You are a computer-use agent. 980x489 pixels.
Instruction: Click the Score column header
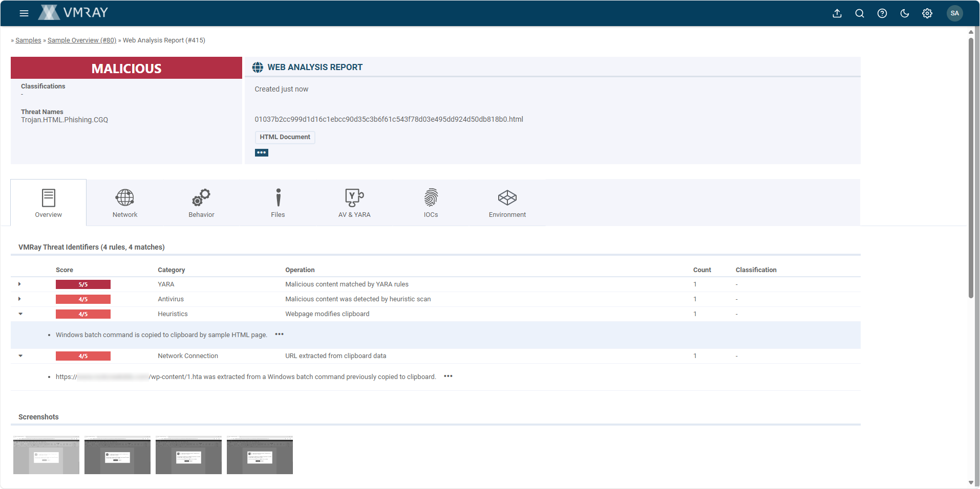(x=65, y=270)
